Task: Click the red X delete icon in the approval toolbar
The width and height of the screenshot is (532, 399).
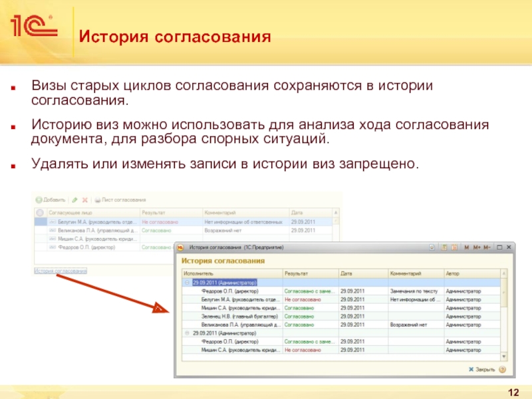Action: tap(85, 200)
